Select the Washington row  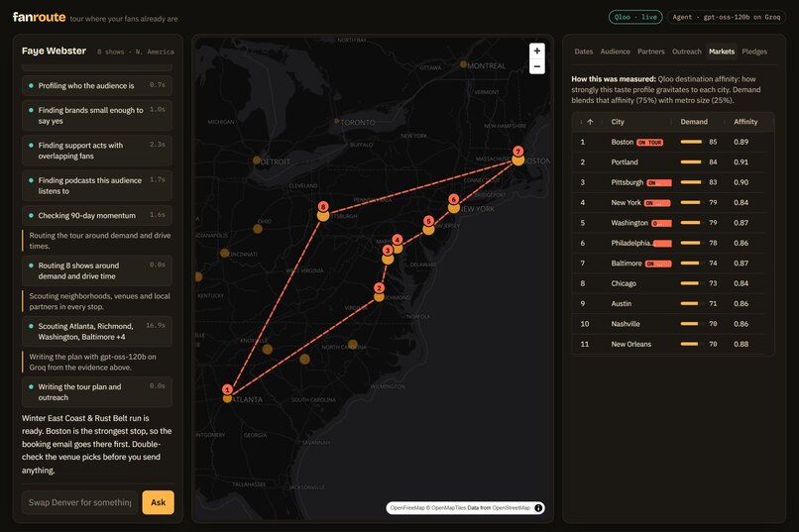pyautogui.click(x=673, y=223)
